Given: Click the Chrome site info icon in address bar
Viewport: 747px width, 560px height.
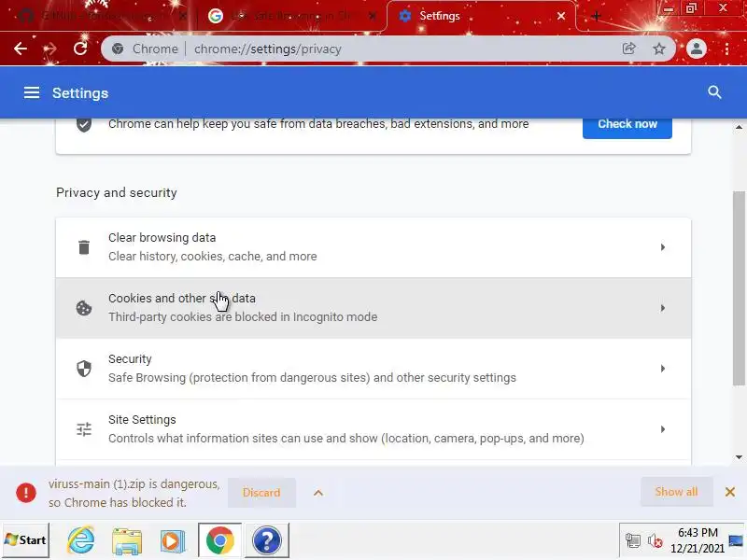Looking at the screenshot, I should coord(118,49).
